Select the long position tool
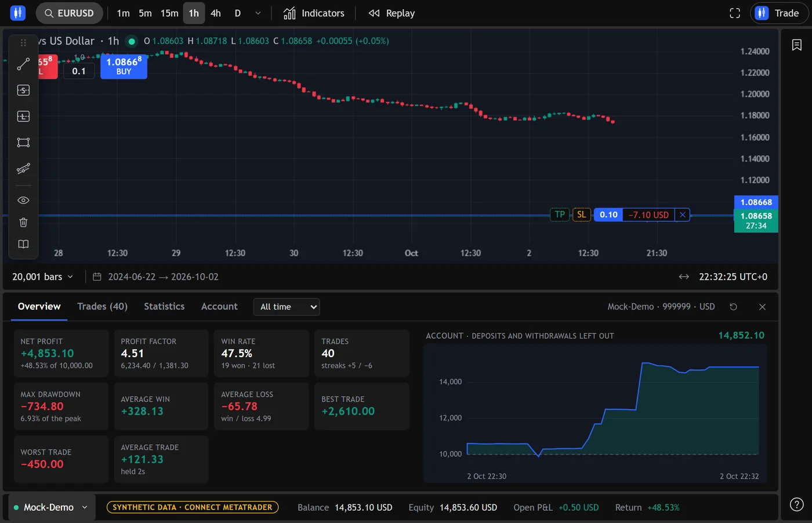Screen dimensions: 812x523 [23, 117]
